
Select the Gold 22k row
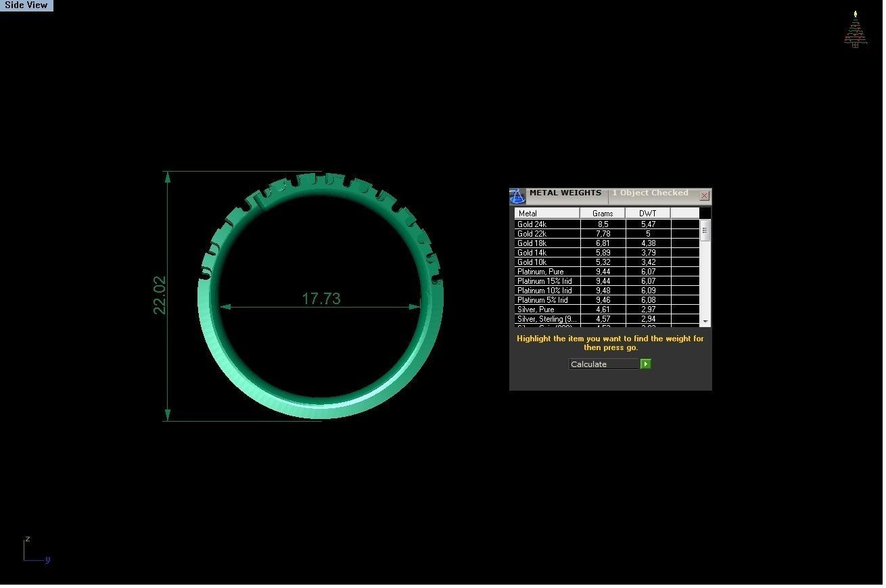pos(607,234)
